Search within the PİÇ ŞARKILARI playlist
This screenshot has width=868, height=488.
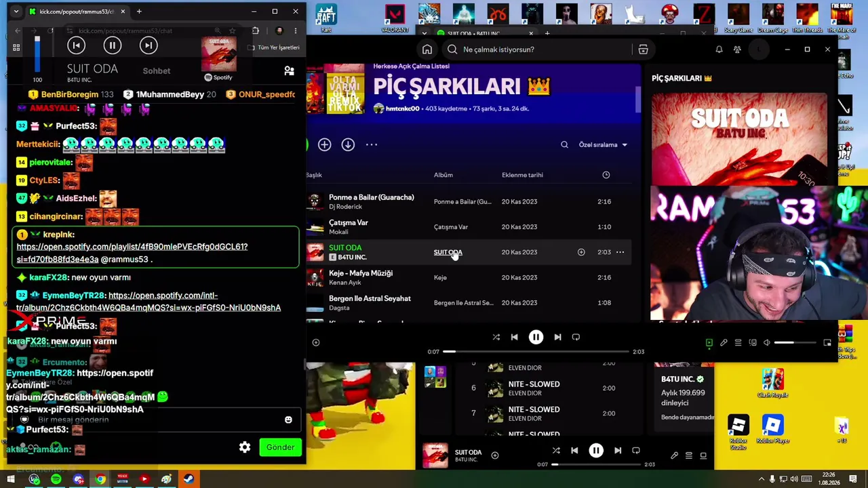coord(564,144)
